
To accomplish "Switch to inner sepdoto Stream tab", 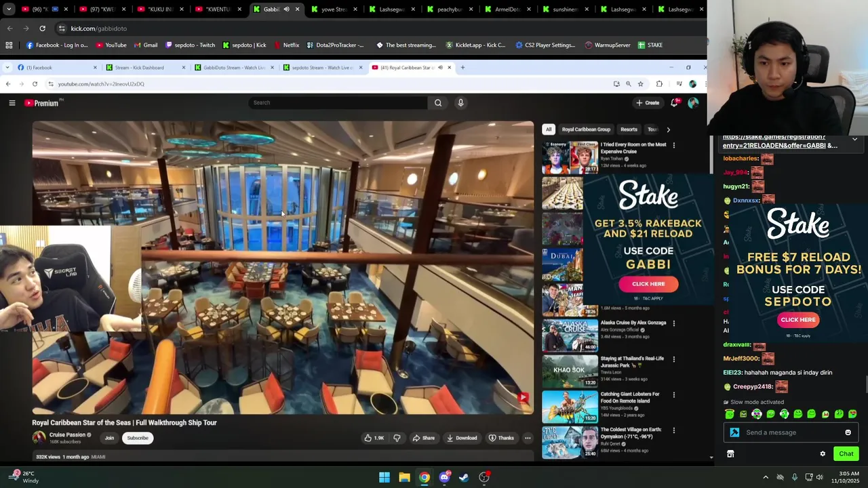I will [322, 68].
